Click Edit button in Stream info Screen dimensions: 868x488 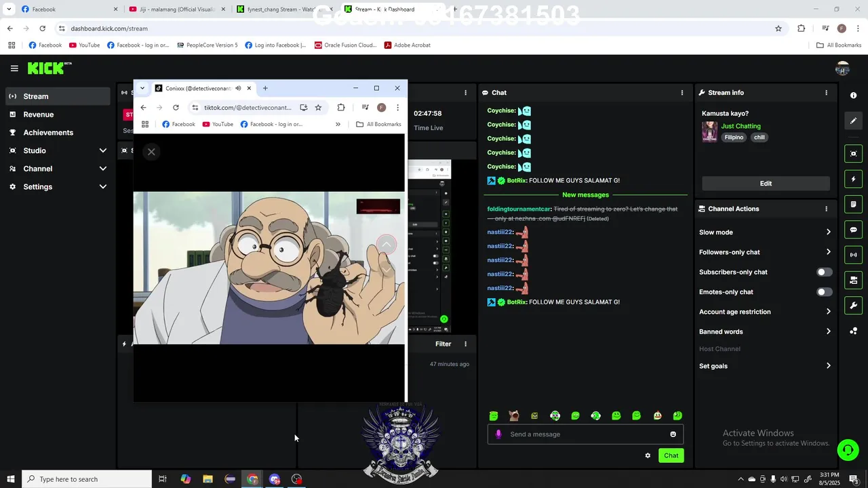point(766,184)
